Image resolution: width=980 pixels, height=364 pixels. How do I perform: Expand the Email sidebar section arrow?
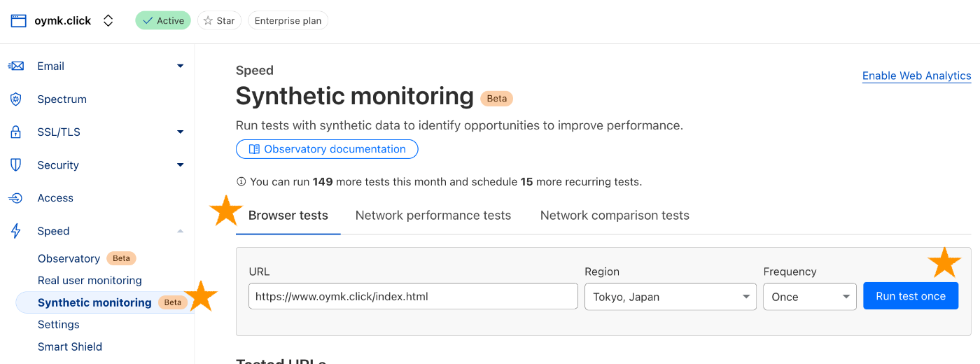pos(180,66)
